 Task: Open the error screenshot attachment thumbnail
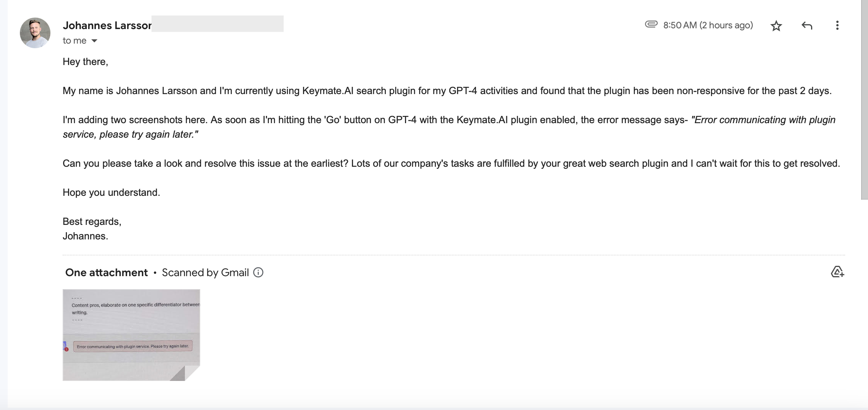click(131, 335)
